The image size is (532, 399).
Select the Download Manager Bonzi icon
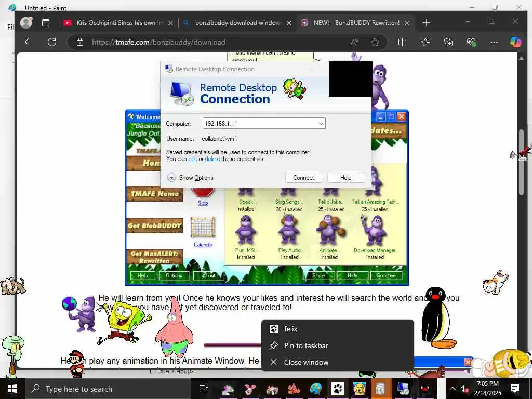pyautogui.click(x=374, y=230)
